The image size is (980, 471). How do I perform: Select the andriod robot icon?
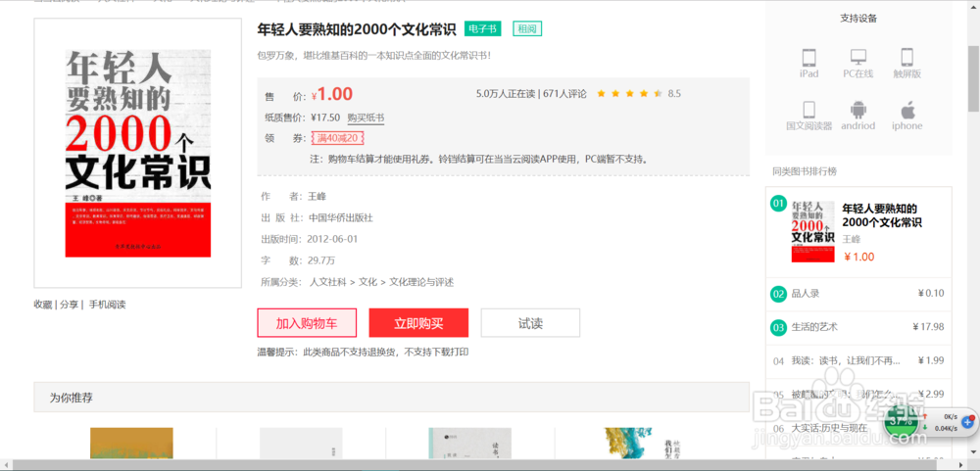click(x=858, y=110)
